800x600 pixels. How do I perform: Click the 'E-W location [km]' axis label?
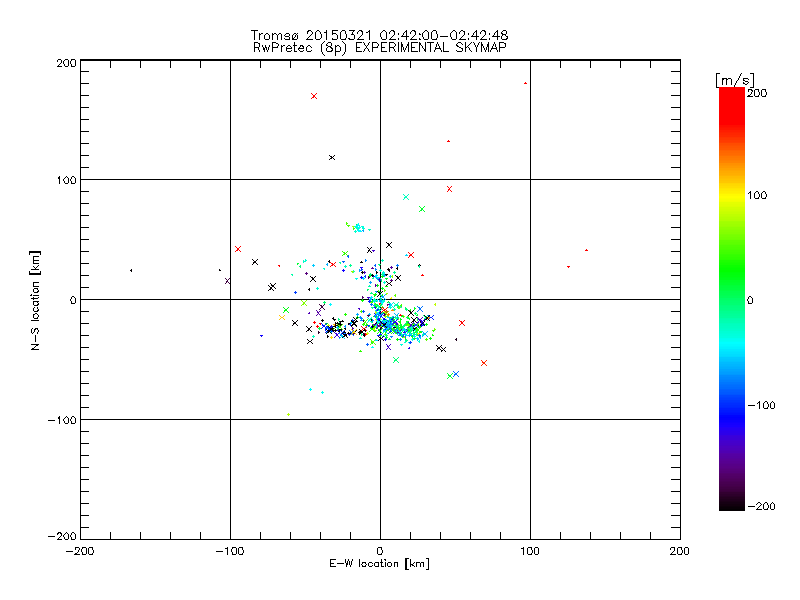pyautogui.click(x=379, y=564)
